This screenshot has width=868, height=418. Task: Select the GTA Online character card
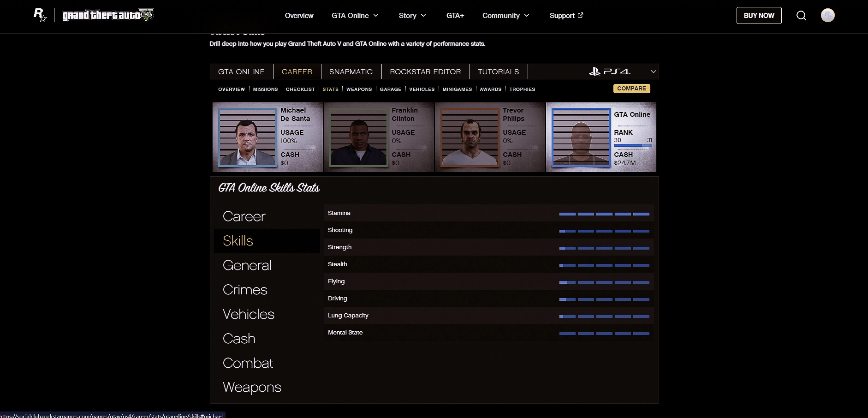[601, 137]
